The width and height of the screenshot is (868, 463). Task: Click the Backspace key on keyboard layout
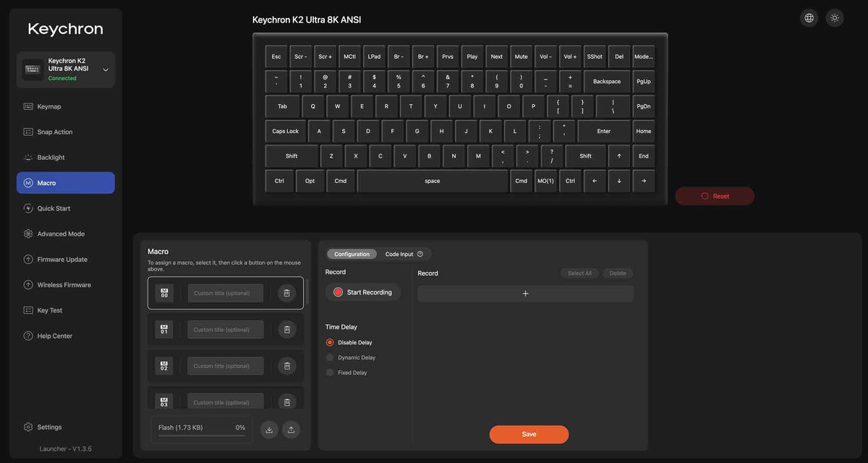[x=607, y=81]
